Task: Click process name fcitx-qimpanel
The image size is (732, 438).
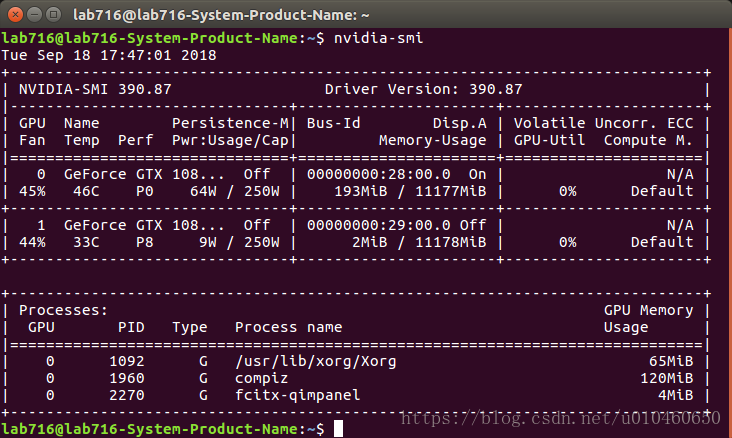Action: click(297, 395)
